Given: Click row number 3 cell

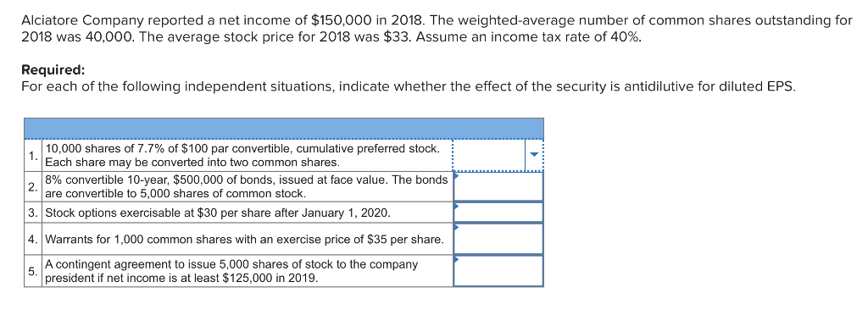Looking at the screenshot, I should pyautogui.click(x=33, y=213).
